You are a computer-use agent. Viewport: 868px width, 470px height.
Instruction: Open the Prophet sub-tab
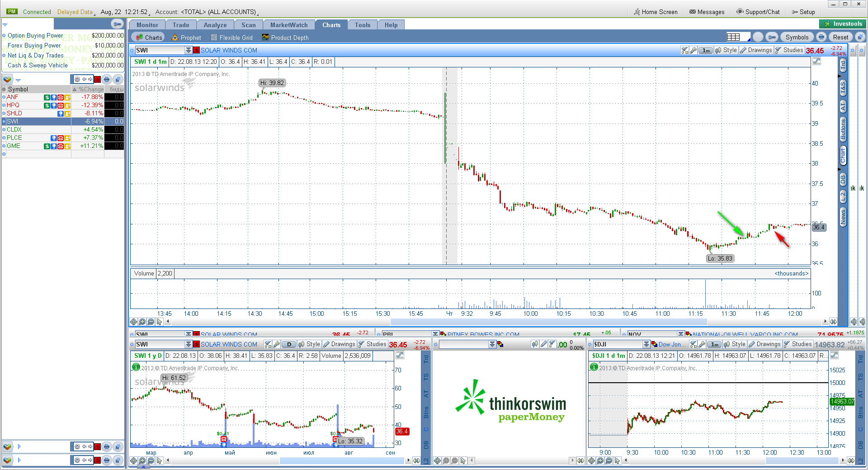(x=186, y=38)
